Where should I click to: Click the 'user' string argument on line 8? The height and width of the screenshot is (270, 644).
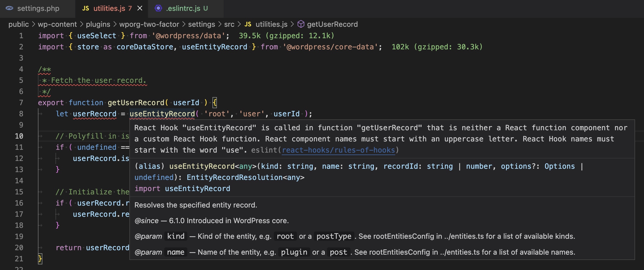coord(252,114)
